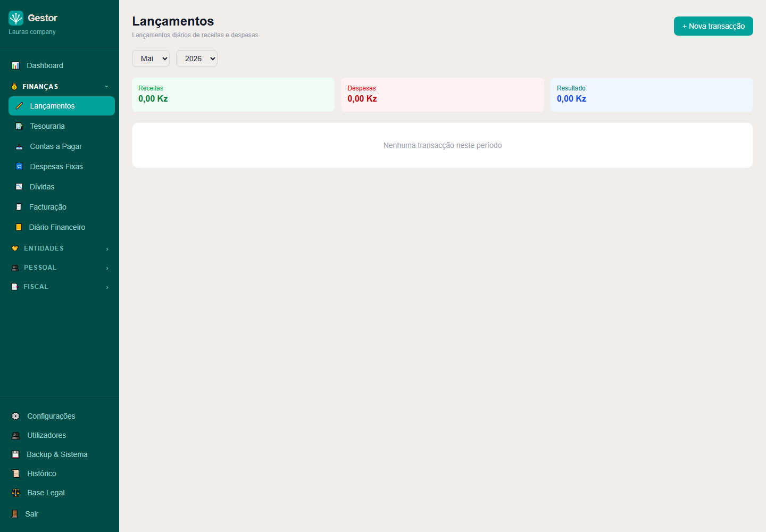
Task: Click the Lançamentos pencil icon
Action: point(19,106)
